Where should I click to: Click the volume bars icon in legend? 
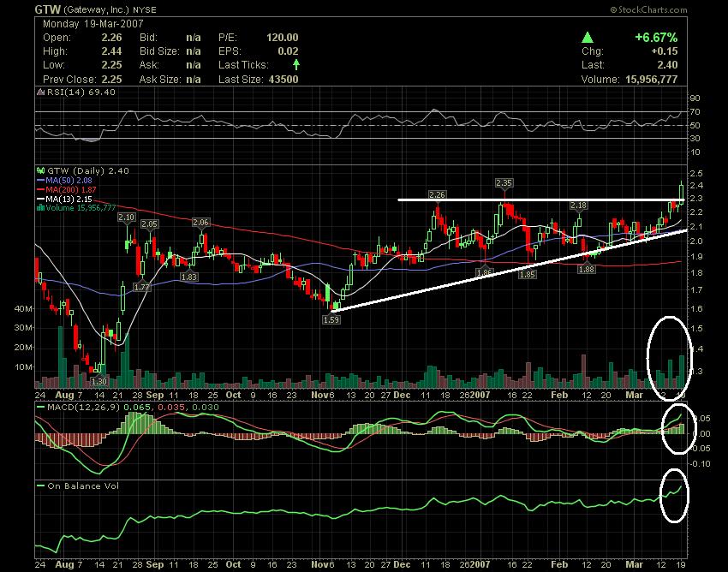pos(41,208)
